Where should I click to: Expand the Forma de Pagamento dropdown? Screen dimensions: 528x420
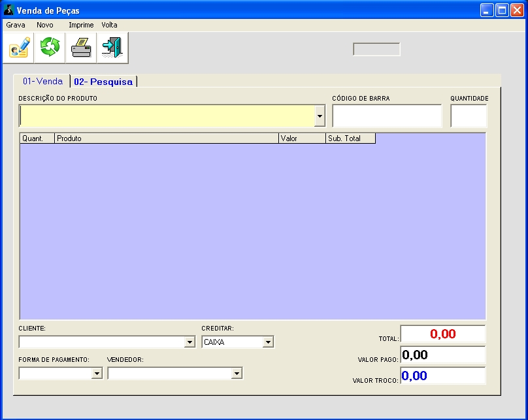tap(97, 374)
